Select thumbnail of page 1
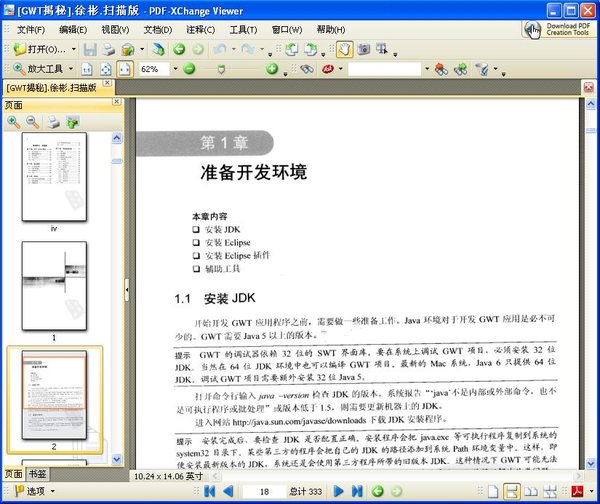The height and width of the screenshot is (504, 600). click(x=54, y=286)
